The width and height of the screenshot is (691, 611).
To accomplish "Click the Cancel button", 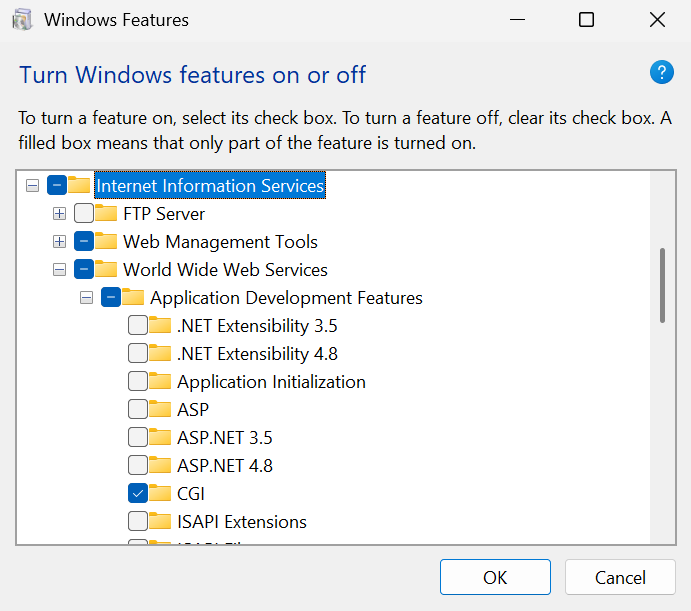I will coord(620,577).
